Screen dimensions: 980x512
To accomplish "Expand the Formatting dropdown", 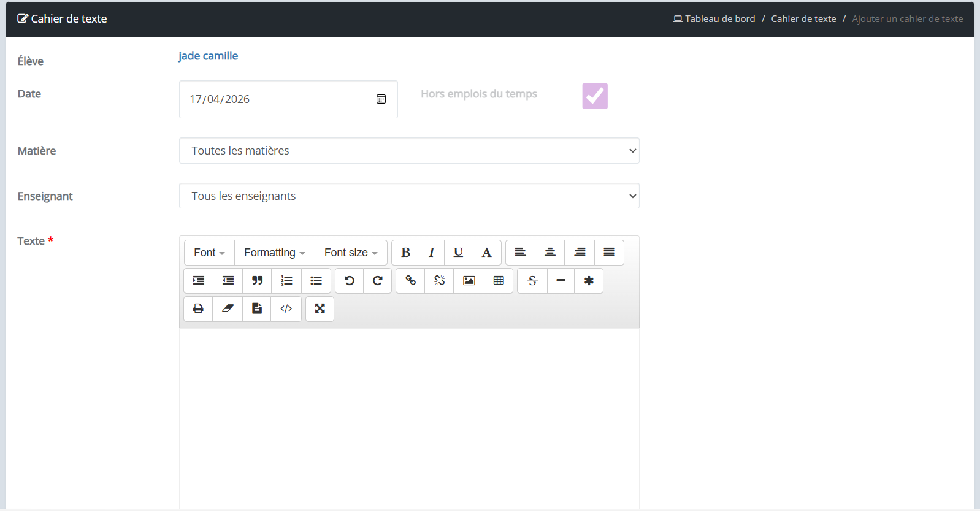I will tap(275, 253).
